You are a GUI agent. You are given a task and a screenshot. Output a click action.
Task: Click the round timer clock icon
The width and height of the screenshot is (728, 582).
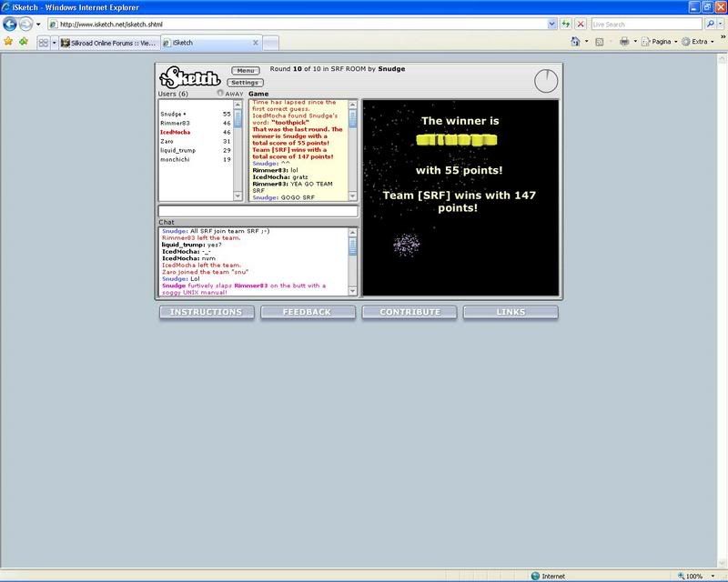[546, 81]
